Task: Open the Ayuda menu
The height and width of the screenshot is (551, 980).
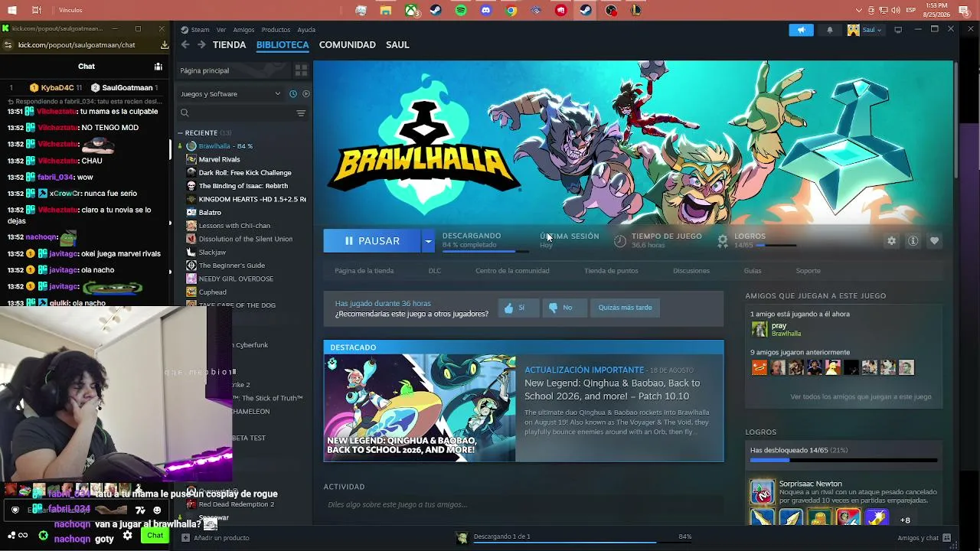Action: 306,30
